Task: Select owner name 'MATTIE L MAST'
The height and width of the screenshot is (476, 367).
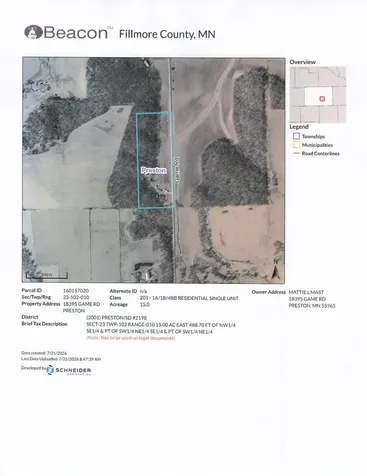Action: [x=306, y=292]
